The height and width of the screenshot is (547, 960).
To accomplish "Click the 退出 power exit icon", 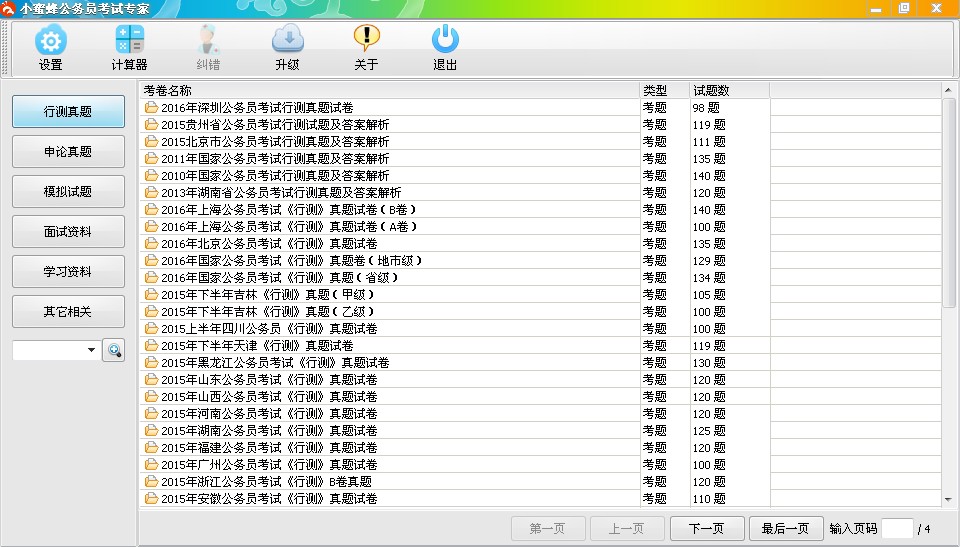I will point(445,39).
